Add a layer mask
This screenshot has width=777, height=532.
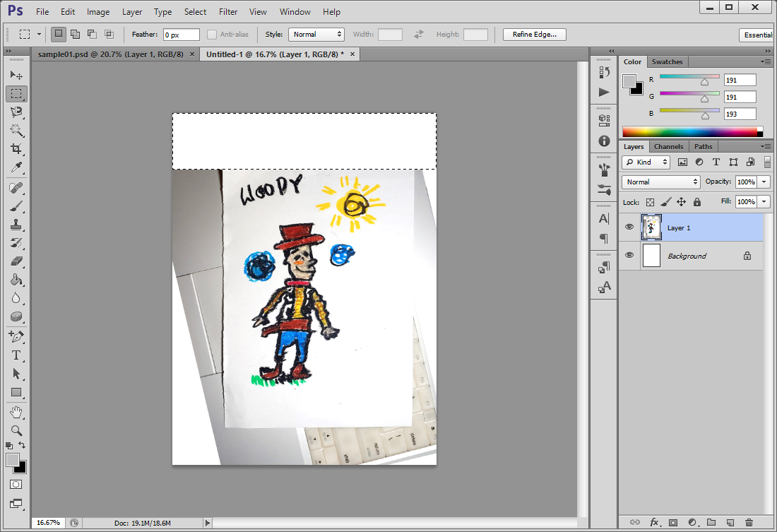point(673,522)
